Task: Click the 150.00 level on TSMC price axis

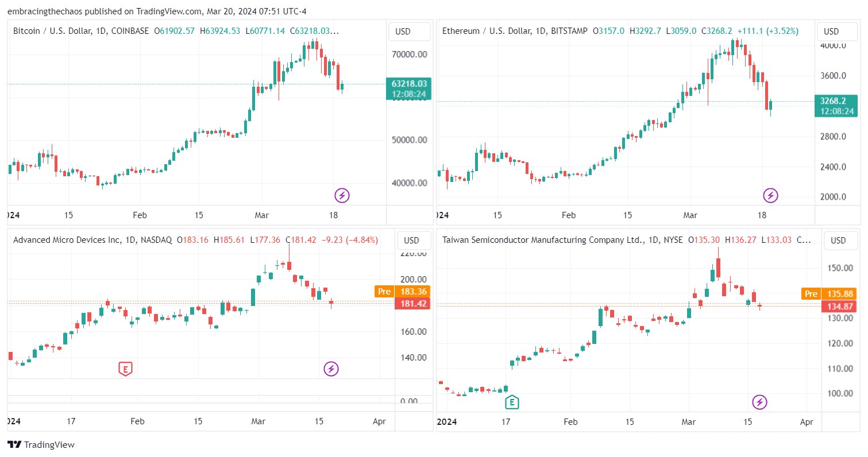Action: pos(840,268)
